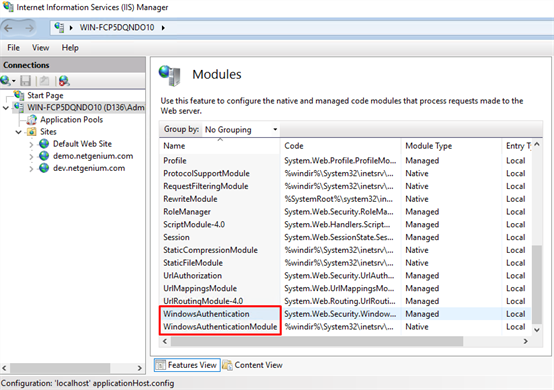Click the Forward navigation arrow

(30, 28)
